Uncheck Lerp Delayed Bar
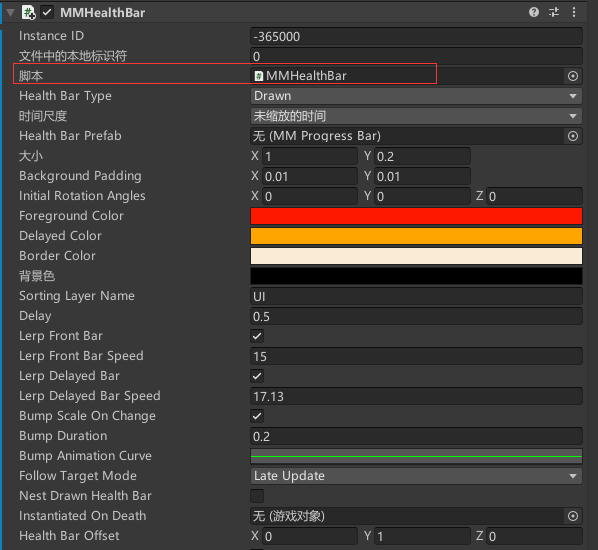The image size is (598, 550). click(x=257, y=376)
